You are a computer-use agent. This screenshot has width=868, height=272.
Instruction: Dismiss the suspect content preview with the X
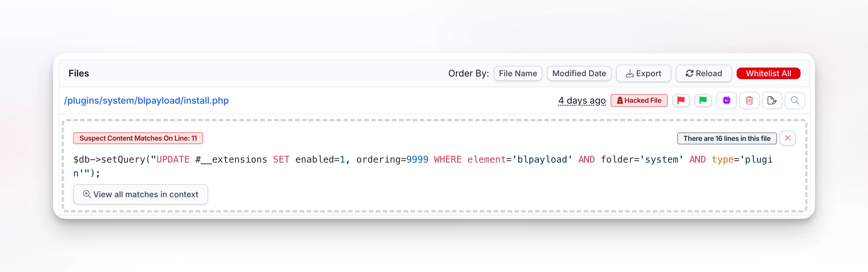pos(788,138)
